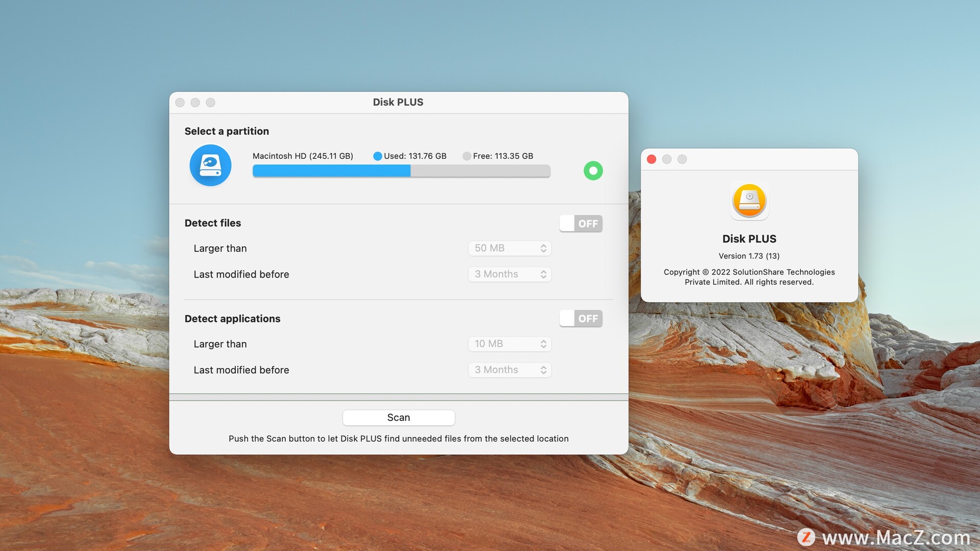The image size is (980, 551).
Task: Toggle Detect files switch on
Action: [581, 223]
